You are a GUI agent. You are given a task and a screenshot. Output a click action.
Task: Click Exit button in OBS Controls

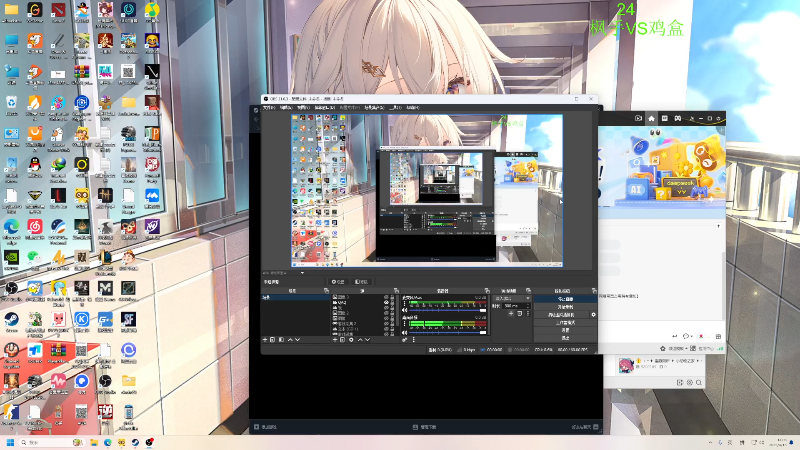click(565, 338)
